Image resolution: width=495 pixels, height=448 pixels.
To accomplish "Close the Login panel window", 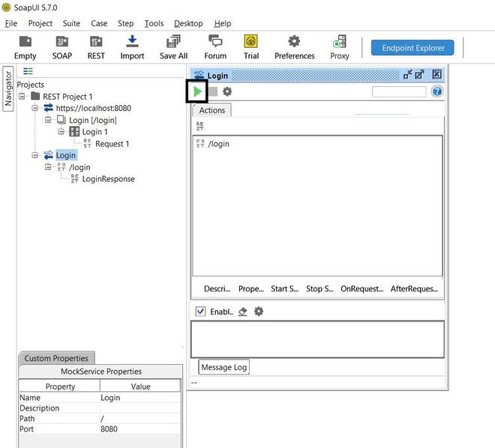I will 436,74.
